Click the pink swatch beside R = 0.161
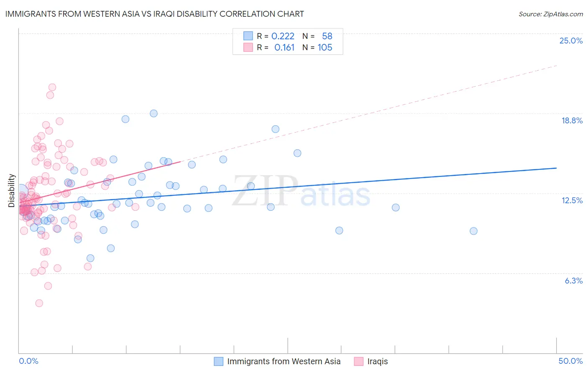This screenshot has width=588, height=373. click(248, 47)
